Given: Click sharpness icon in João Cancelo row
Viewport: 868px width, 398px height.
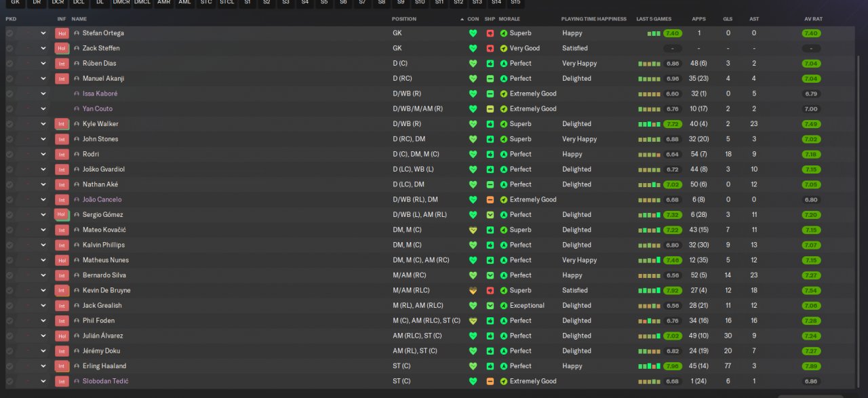Looking at the screenshot, I should pyautogui.click(x=490, y=199).
